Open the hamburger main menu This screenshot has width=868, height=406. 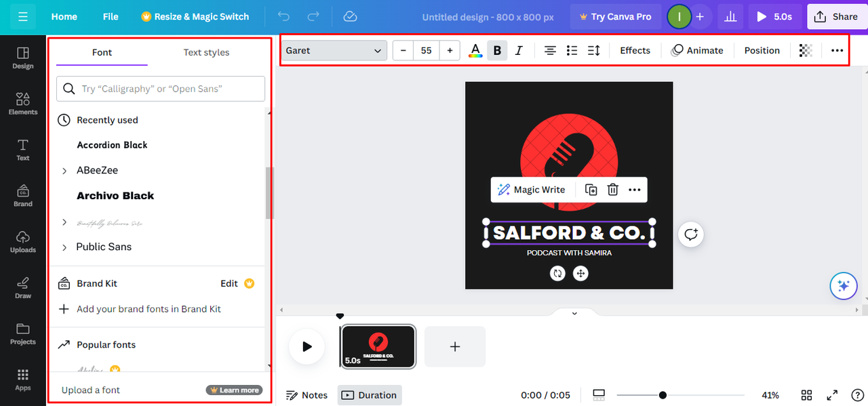(22, 16)
